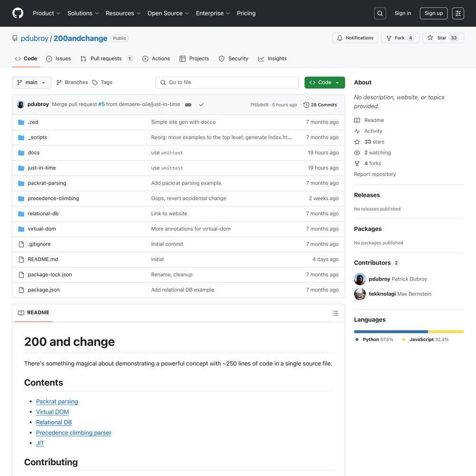This screenshot has height=476, width=476.
Task: Click the commit history clock icon
Action: pos(306,105)
